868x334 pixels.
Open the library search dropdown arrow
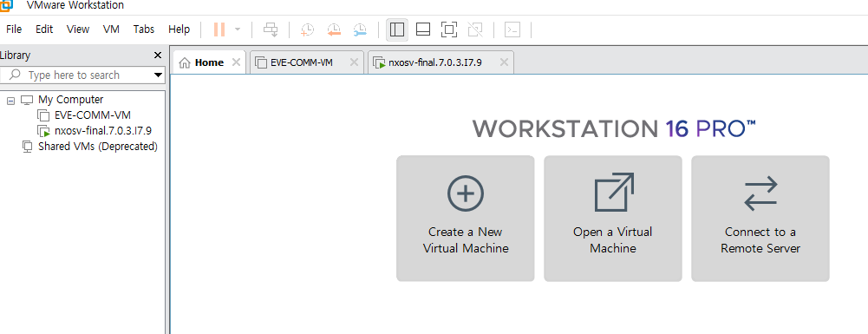(x=158, y=75)
